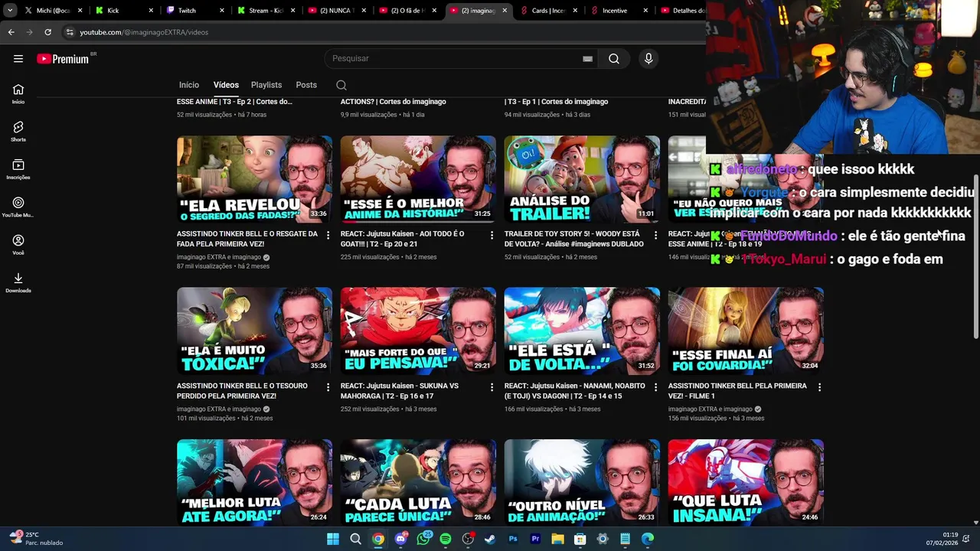
Task: Open ASSISTINDO TINKER BELL E O RESGATE DA FADA title
Action: click(247, 239)
